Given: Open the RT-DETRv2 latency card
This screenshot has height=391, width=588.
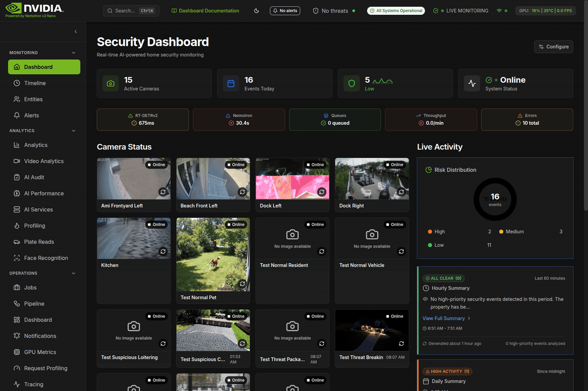Looking at the screenshot, I should [x=143, y=120].
